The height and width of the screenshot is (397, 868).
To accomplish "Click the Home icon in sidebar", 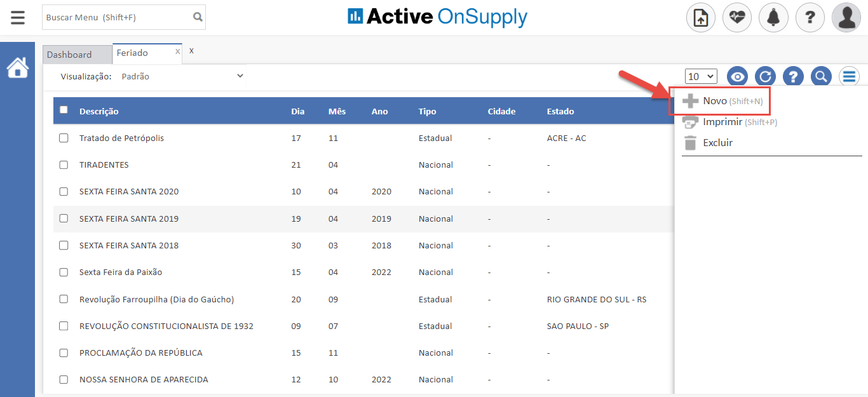I will click(x=18, y=67).
